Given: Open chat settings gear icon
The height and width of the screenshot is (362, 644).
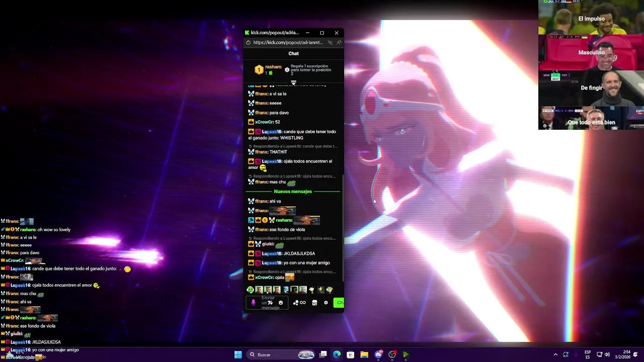Looking at the screenshot, I should 326,303.
